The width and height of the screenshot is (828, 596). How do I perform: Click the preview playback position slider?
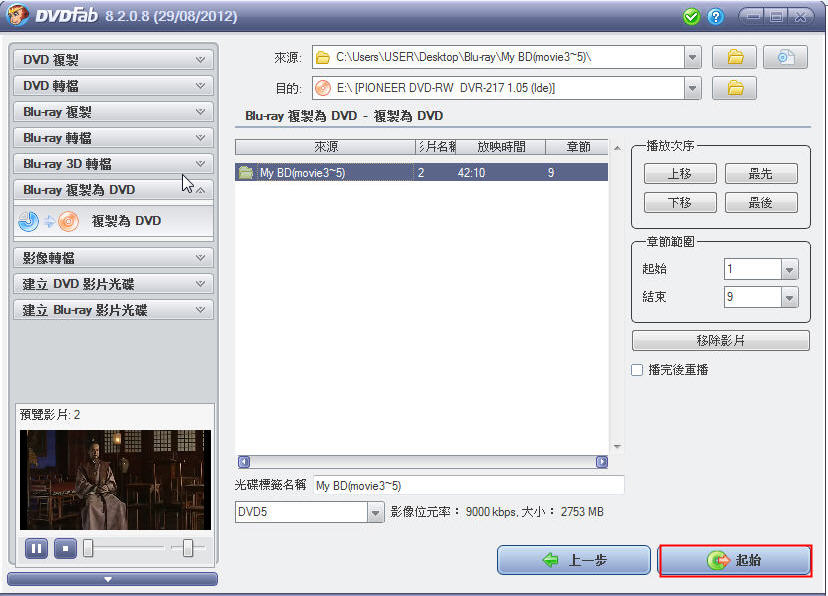(x=125, y=548)
